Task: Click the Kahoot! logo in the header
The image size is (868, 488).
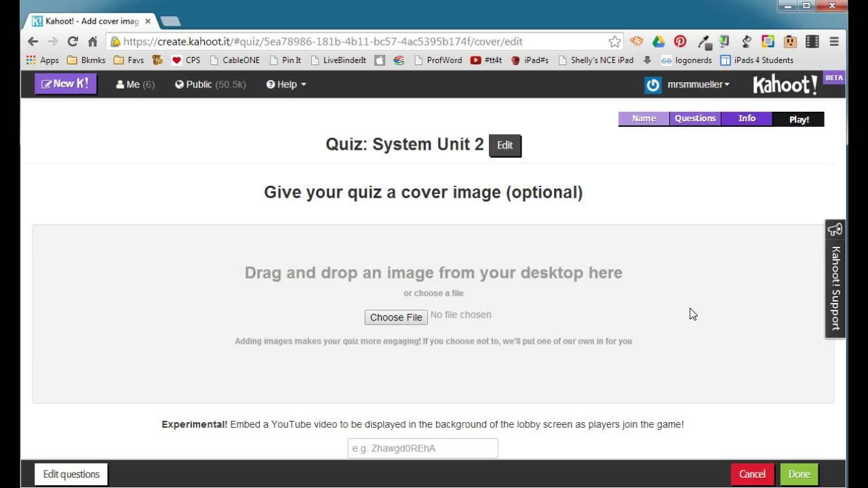Action: pos(785,85)
